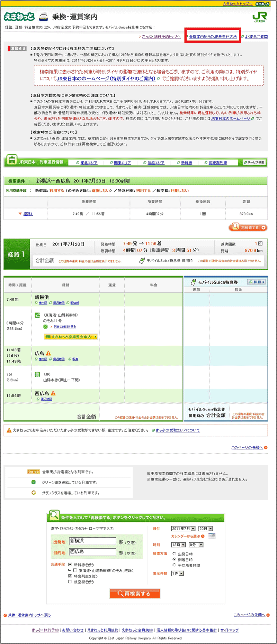Check the 航空機を使う checkbox
The width and height of the screenshot is (277, 644).
pyautogui.click(x=70, y=582)
